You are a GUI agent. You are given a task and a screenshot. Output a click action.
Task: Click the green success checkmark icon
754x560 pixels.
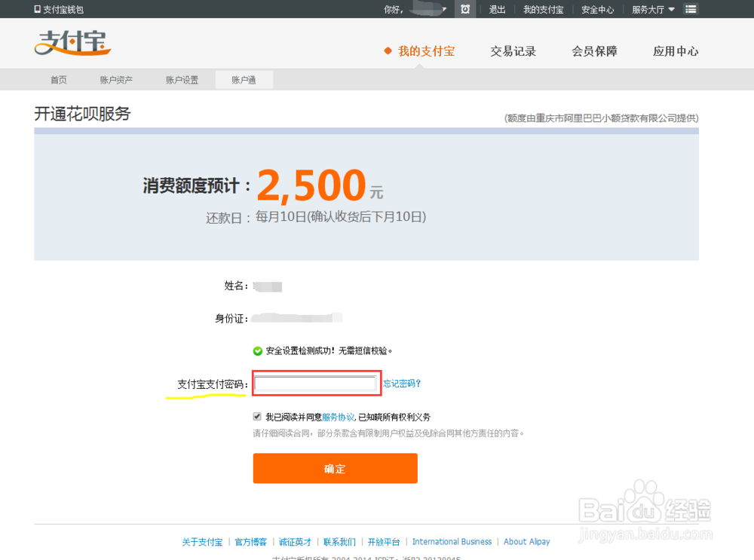[259, 349]
